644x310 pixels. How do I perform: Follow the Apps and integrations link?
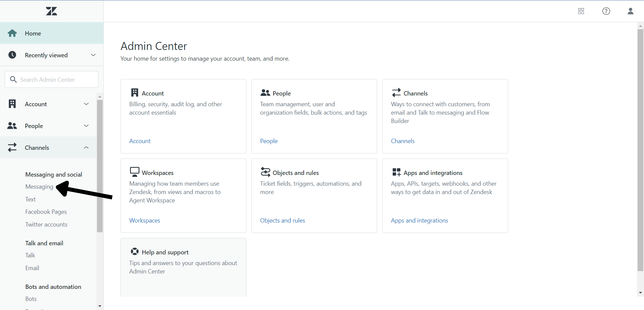pos(419,221)
